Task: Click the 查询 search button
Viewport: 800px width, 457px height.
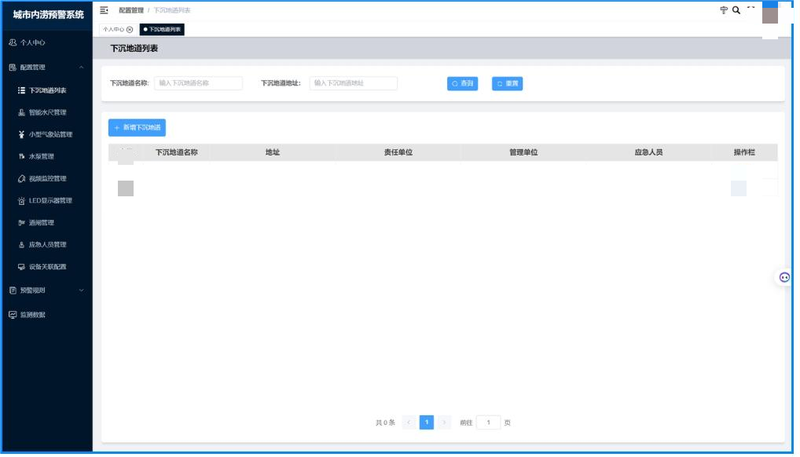Action: (462, 84)
